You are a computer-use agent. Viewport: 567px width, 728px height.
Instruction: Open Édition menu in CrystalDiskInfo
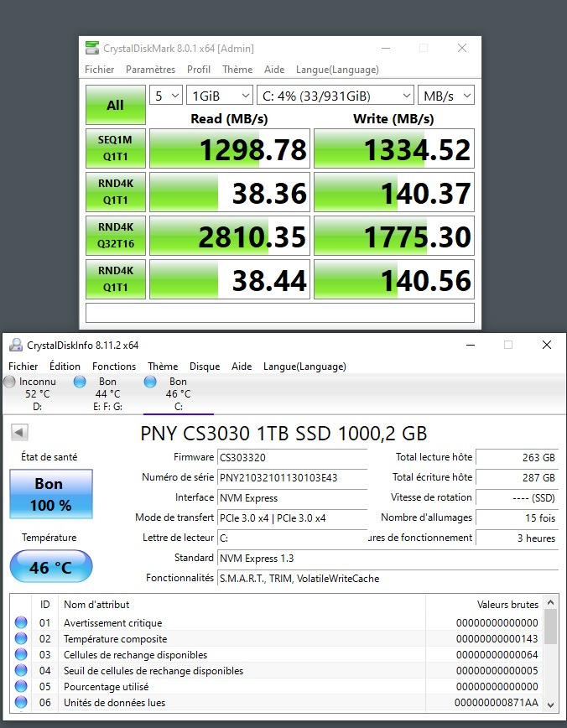[65, 367]
